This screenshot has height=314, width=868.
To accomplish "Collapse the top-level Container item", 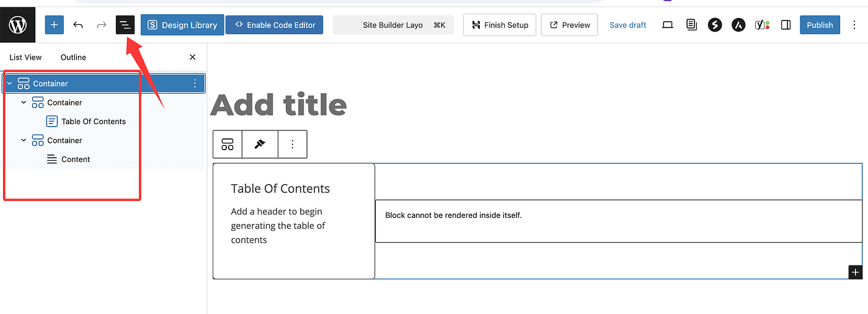I will [10, 83].
